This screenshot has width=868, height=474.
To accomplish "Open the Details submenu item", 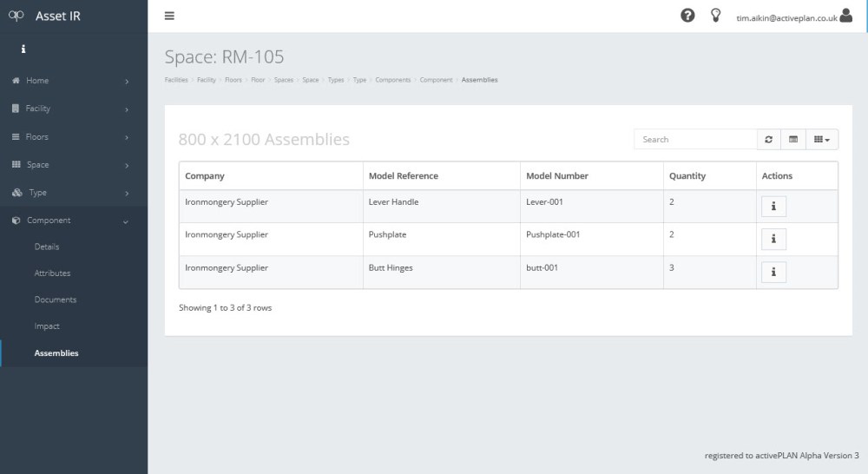I will coord(47,247).
